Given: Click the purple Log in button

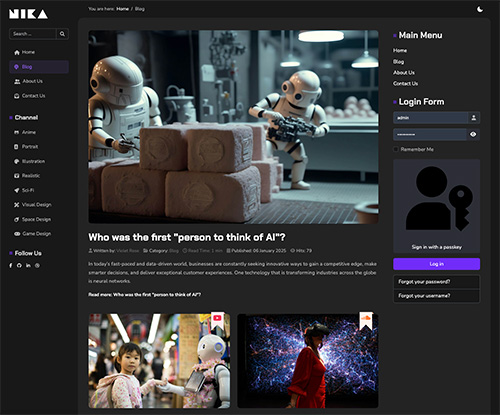Looking at the screenshot, I should tap(436, 264).
